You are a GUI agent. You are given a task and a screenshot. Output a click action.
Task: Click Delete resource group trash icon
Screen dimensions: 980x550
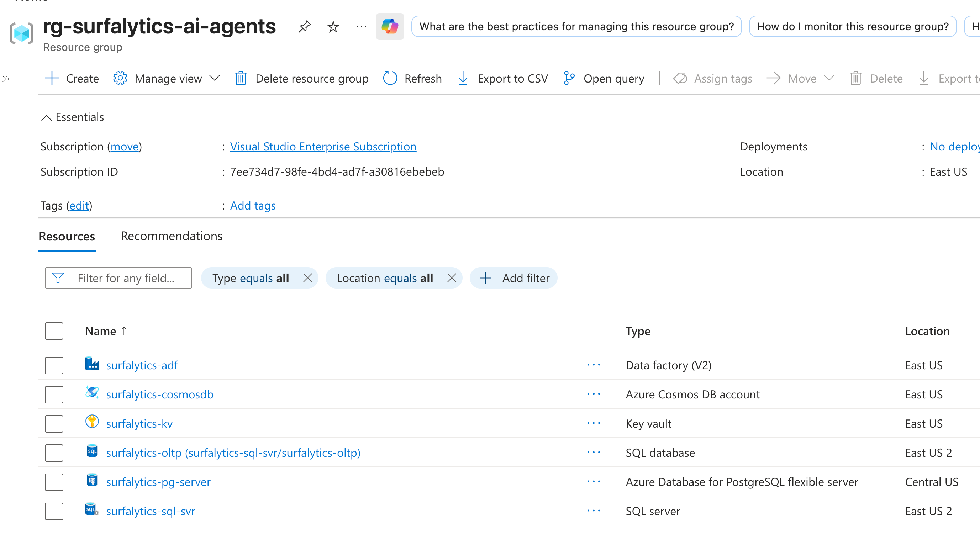[x=241, y=78]
